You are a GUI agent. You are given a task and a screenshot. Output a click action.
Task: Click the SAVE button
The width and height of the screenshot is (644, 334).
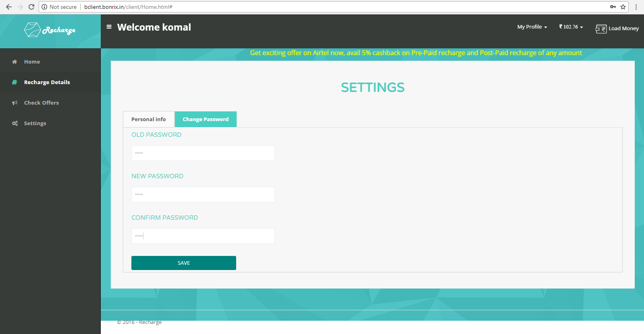click(184, 263)
